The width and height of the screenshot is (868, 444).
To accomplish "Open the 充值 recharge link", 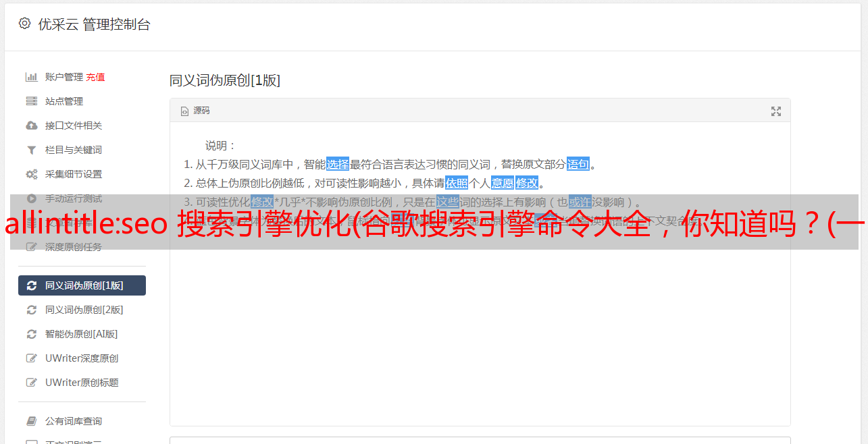I will click(x=95, y=77).
